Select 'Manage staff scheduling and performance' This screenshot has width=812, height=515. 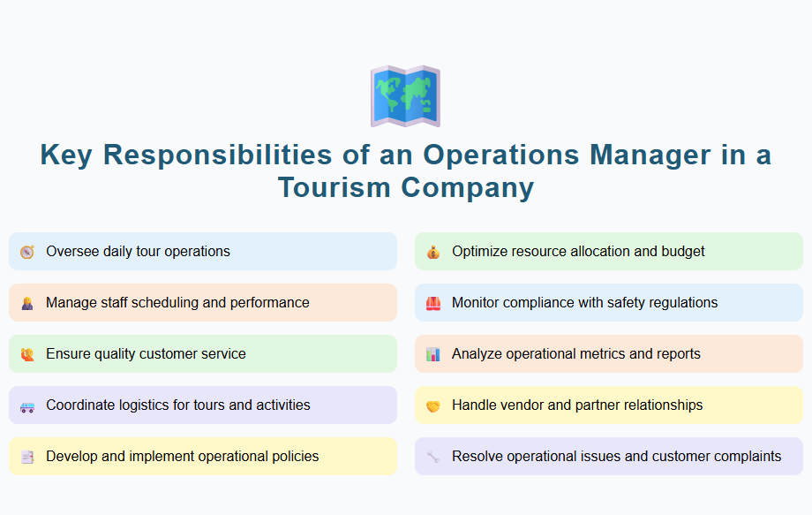202,302
